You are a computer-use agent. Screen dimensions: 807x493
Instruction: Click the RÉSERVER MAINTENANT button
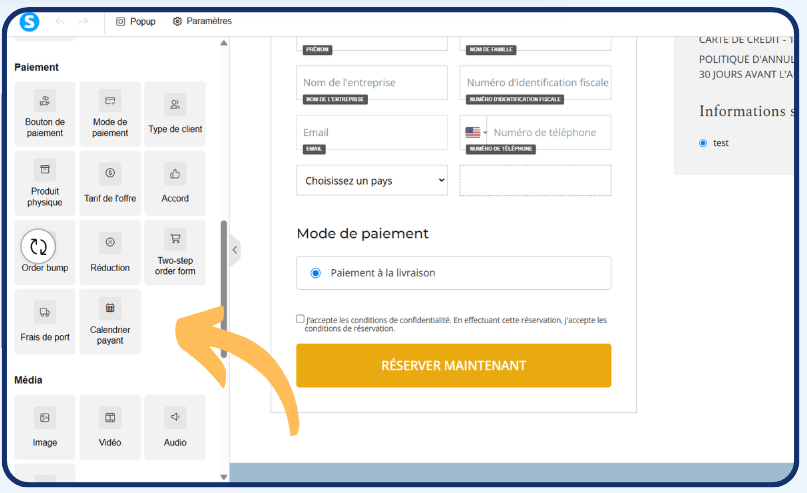453,365
